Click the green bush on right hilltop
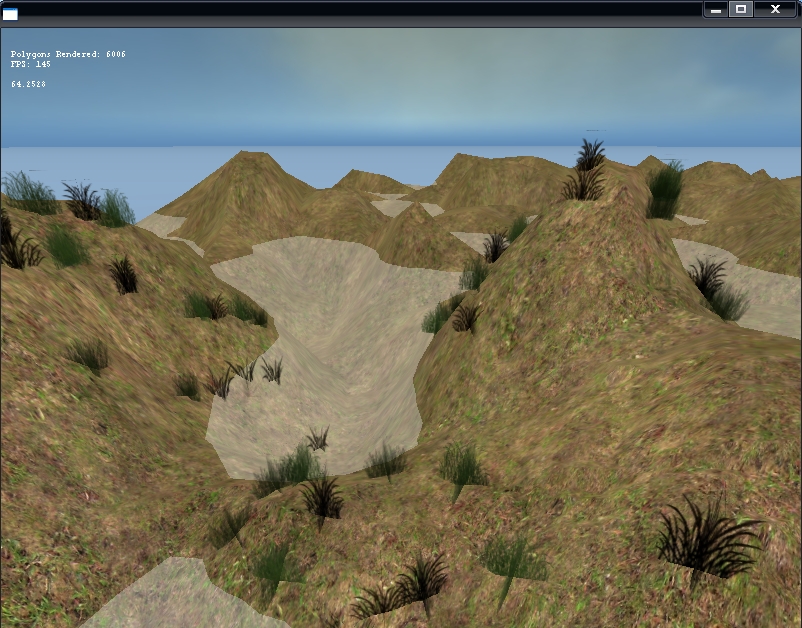This screenshot has height=628, width=802. [x=663, y=190]
